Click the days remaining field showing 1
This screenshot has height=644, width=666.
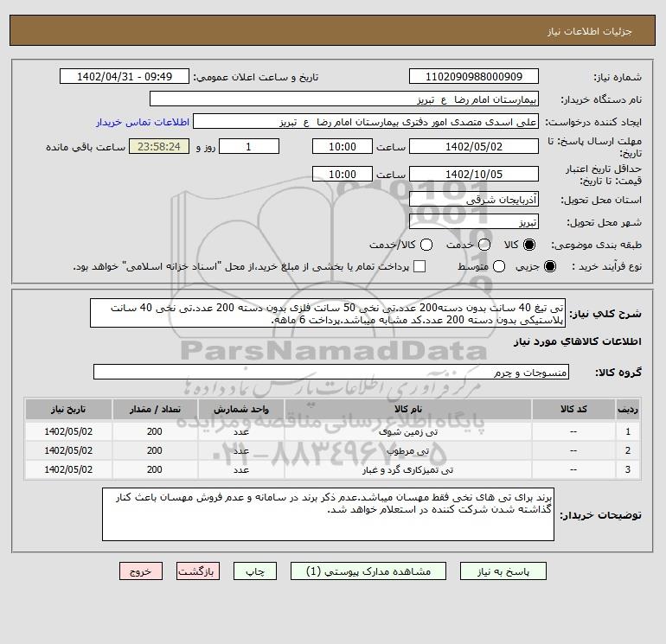point(249,146)
